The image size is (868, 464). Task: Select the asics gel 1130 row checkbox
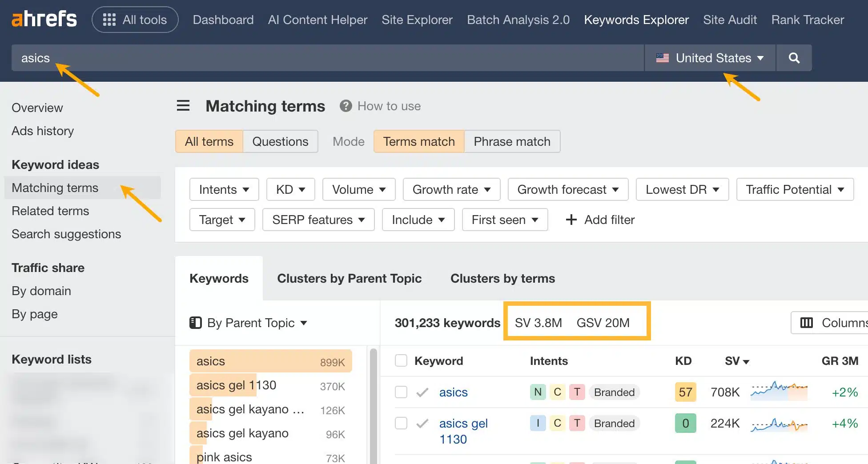click(401, 423)
